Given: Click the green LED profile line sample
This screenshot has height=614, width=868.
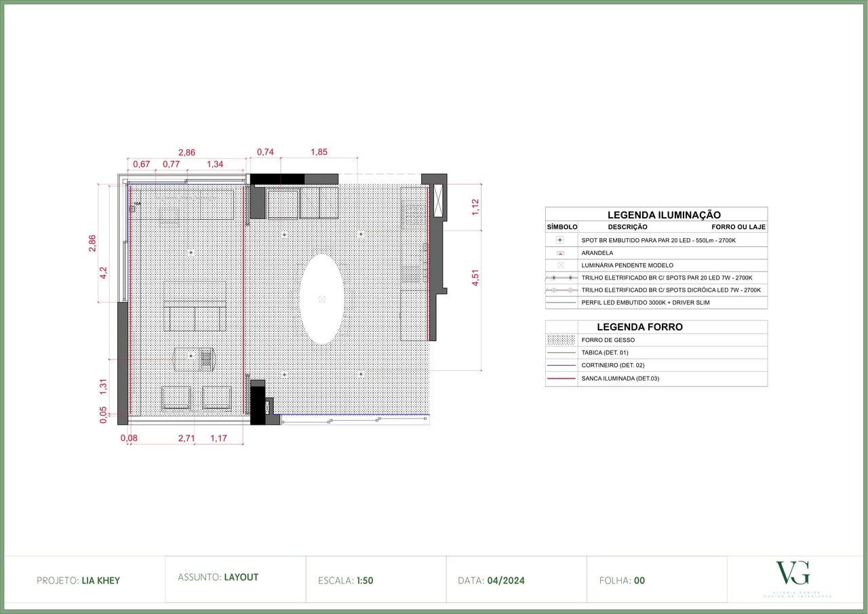Looking at the screenshot, I should point(561,302).
